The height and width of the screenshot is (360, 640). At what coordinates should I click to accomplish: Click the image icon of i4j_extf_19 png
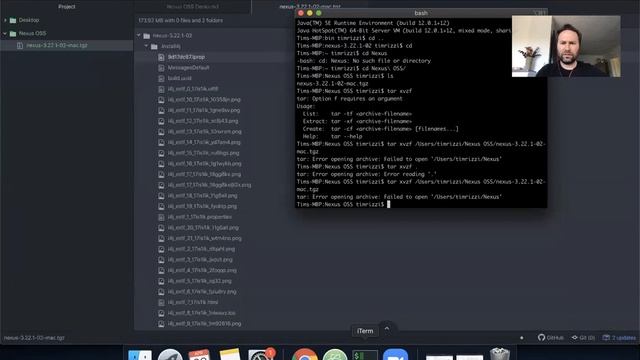tap(161, 207)
